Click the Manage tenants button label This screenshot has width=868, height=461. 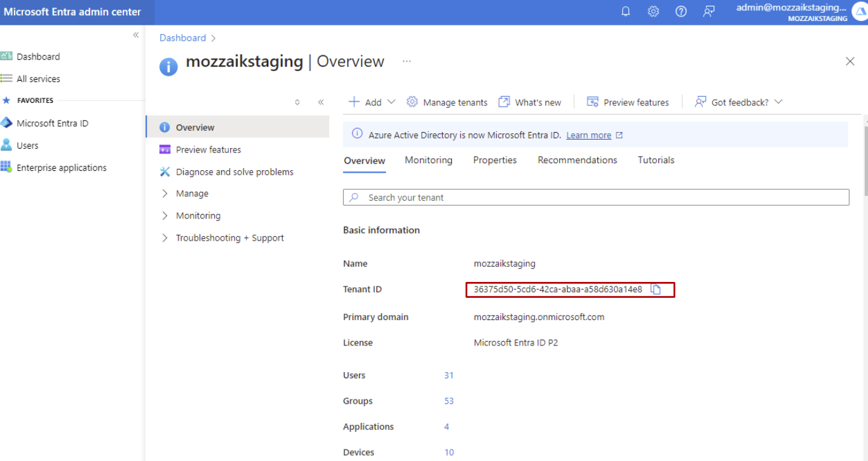click(456, 102)
